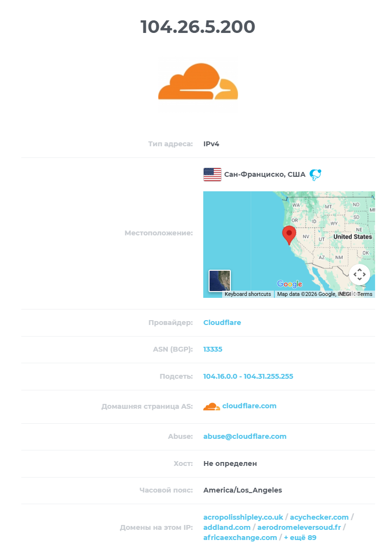Open acychecker.com domain link
392x556 pixels.
point(319,517)
